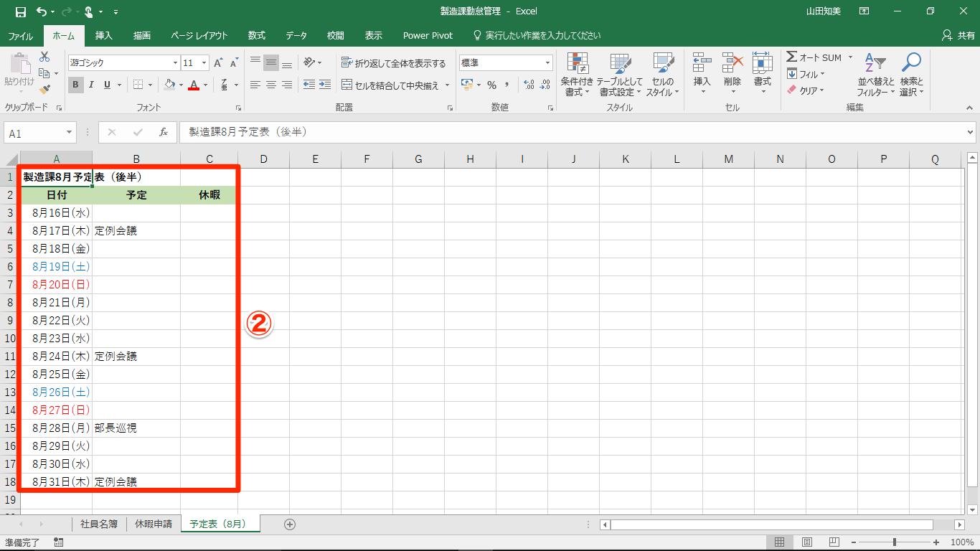The image size is (980, 551).
Task: Toggle Italic formatting
Action: [x=92, y=85]
